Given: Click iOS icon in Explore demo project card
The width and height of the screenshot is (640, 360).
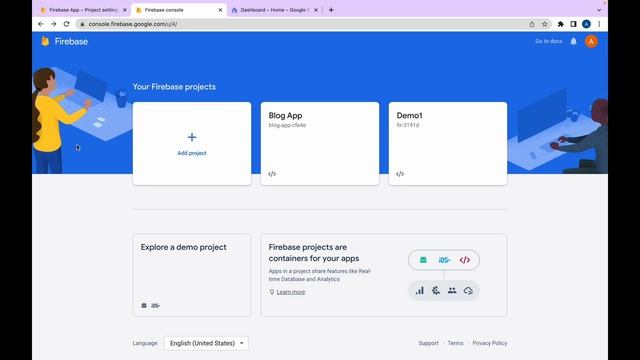Looking at the screenshot, I should (156, 305).
